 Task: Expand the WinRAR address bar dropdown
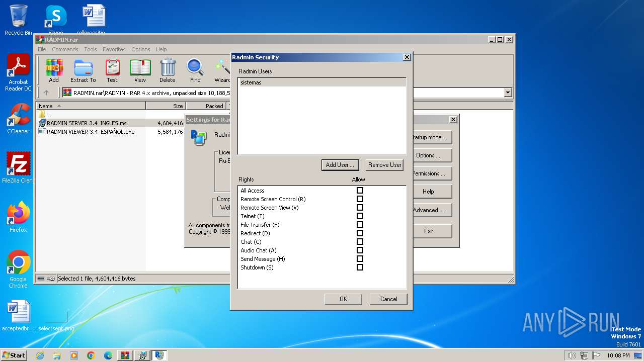click(x=508, y=93)
